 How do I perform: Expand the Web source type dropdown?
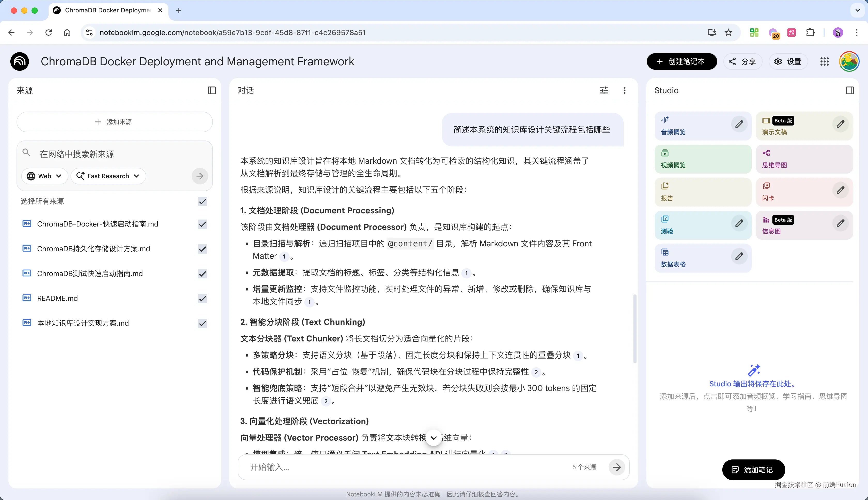(45, 176)
